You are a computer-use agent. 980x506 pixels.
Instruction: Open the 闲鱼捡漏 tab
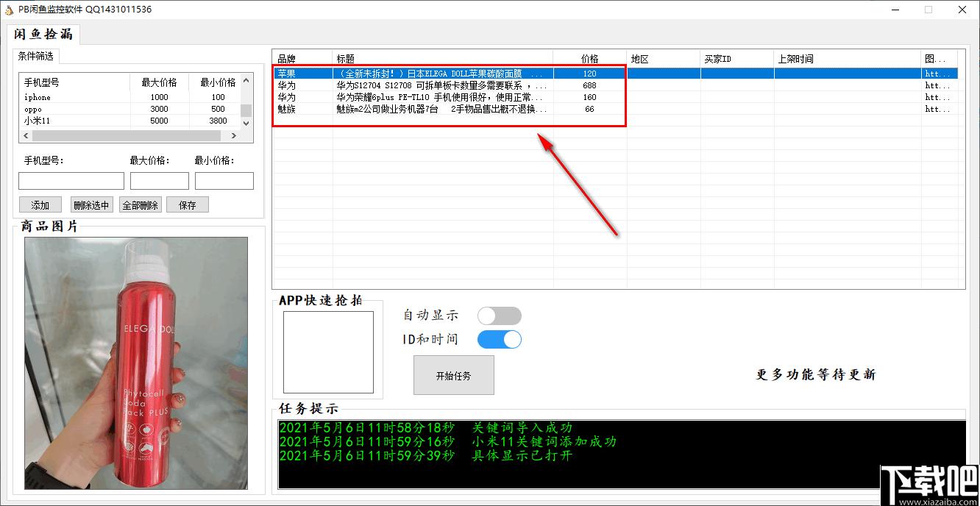pyautogui.click(x=43, y=34)
